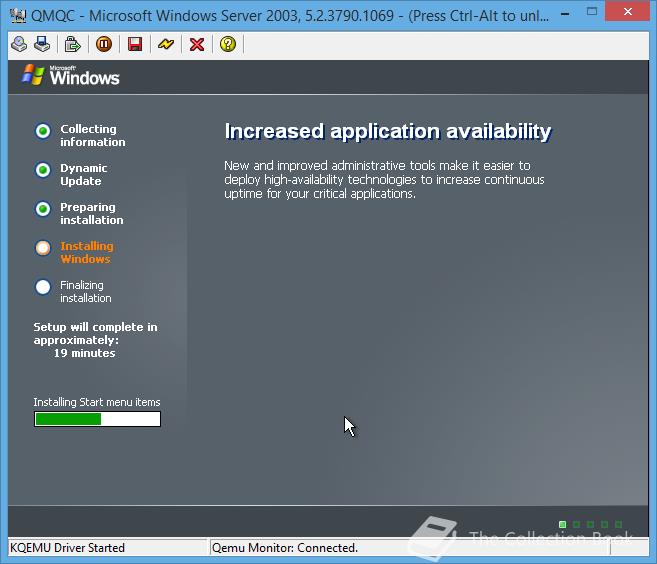The width and height of the screenshot is (657, 564).
Task: Click the 'Installing Windows' orange label
Action: [x=87, y=252]
